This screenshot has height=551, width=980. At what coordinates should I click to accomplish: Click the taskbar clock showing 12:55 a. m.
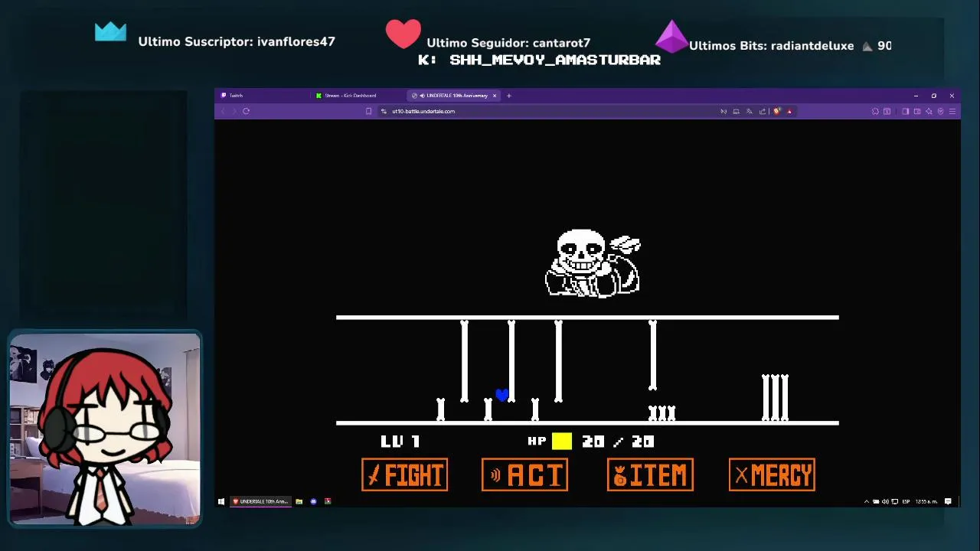click(x=926, y=501)
